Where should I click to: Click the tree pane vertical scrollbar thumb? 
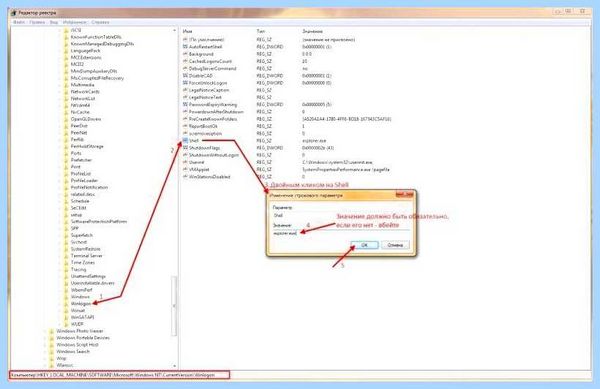click(x=174, y=306)
